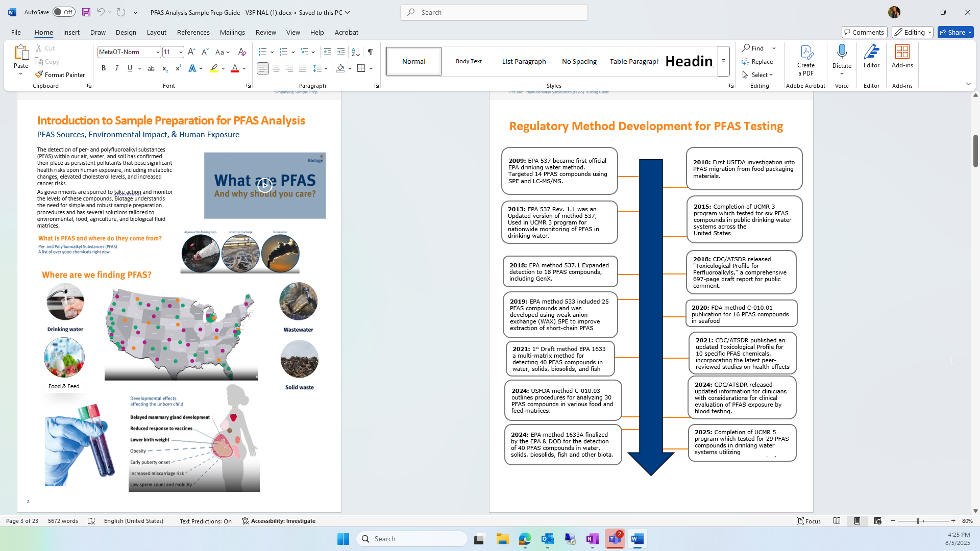Image resolution: width=980 pixels, height=551 pixels.
Task: Click the Format Painter tool
Action: pos(60,74)
